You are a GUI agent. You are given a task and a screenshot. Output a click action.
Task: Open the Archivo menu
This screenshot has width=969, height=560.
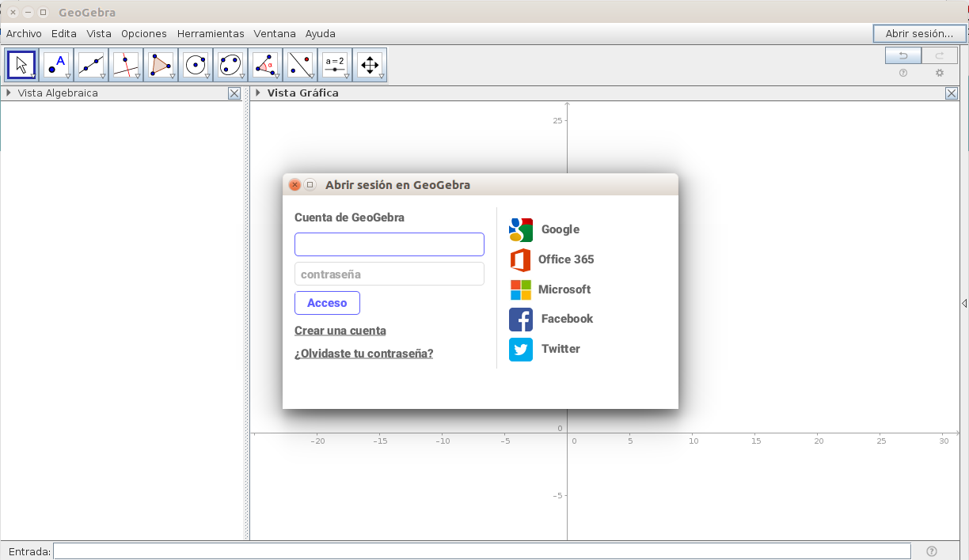pos(24,34)
